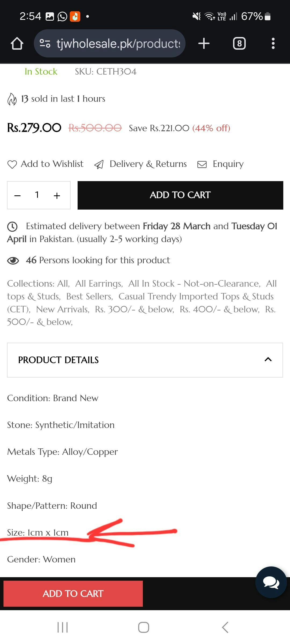
Task: Tap the site info icon in address bar
Action: pos(45,43)
